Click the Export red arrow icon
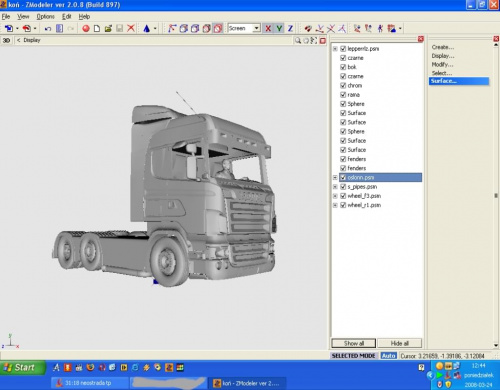Viewport: 500px width, 390px height. 27,29
